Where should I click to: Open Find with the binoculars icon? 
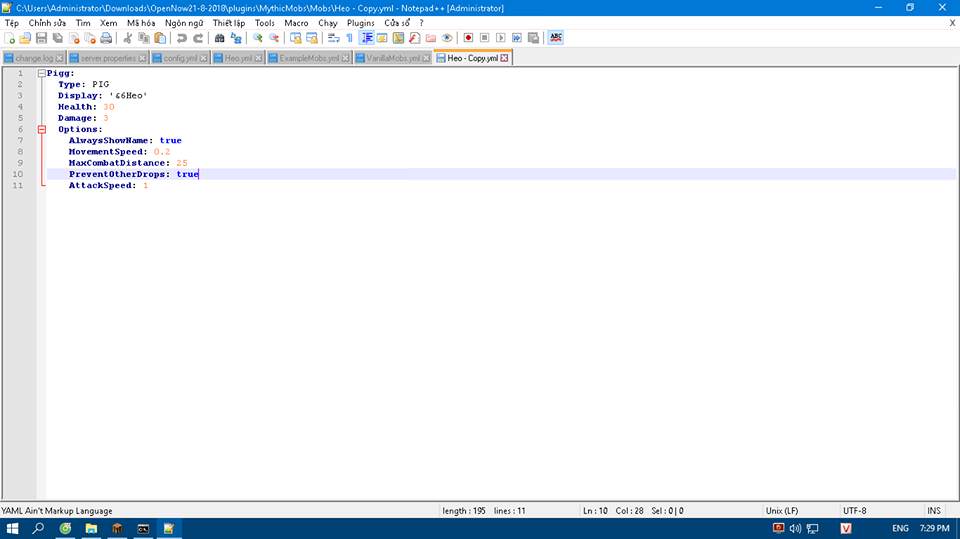(220, 38)
